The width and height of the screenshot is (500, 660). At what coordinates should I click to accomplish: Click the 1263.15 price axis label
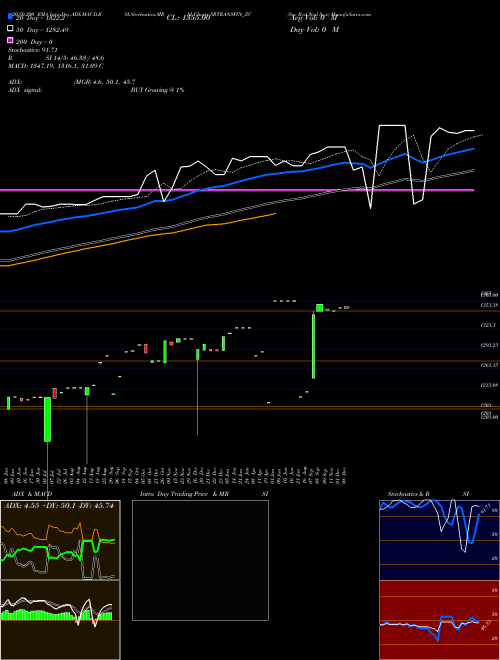coord(490,365)
